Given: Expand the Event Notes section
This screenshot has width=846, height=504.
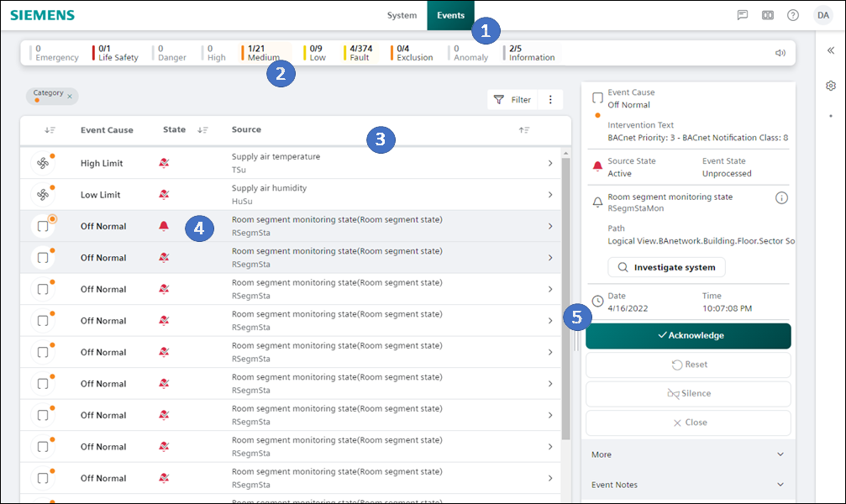Looking at the screenshot, I should pyautogui.click(x=687, y=485).
